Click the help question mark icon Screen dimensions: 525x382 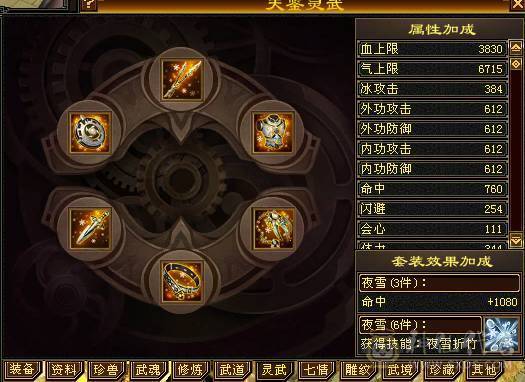point(89,5)
